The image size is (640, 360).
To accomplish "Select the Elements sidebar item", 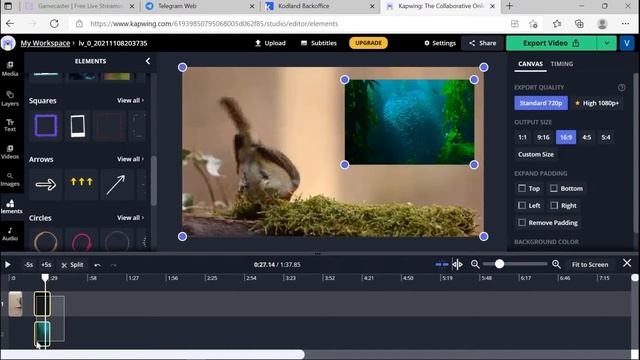I will pos(11,207).
